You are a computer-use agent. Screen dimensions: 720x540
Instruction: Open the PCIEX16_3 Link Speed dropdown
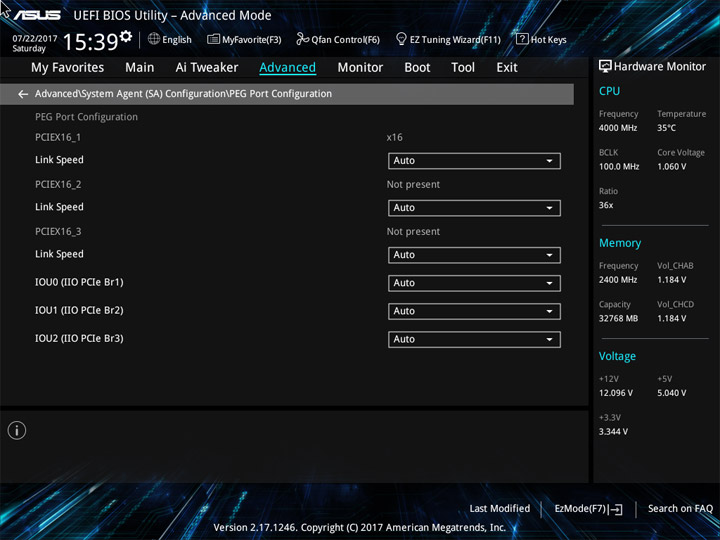pos(474,255)
